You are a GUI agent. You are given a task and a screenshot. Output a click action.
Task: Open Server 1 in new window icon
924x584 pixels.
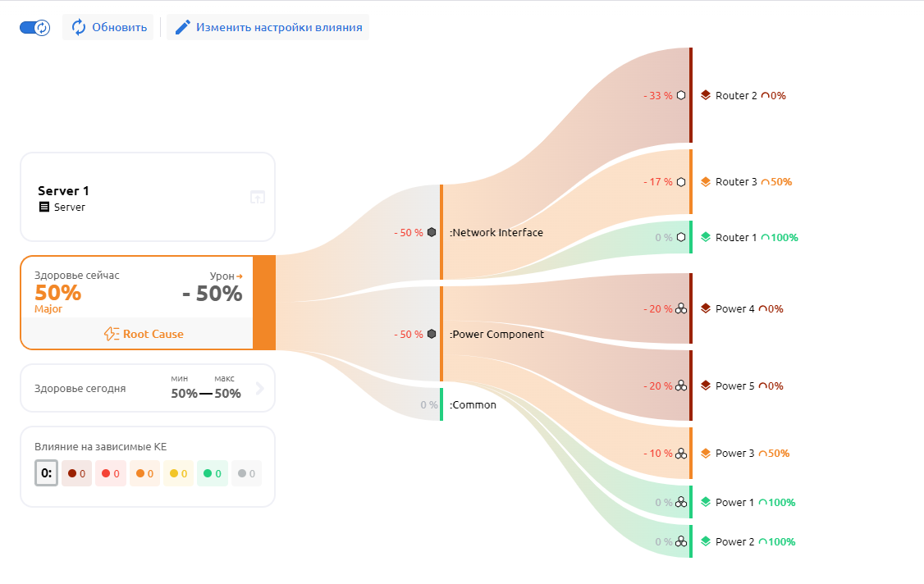pyautogui.click(x=257, y=197)
